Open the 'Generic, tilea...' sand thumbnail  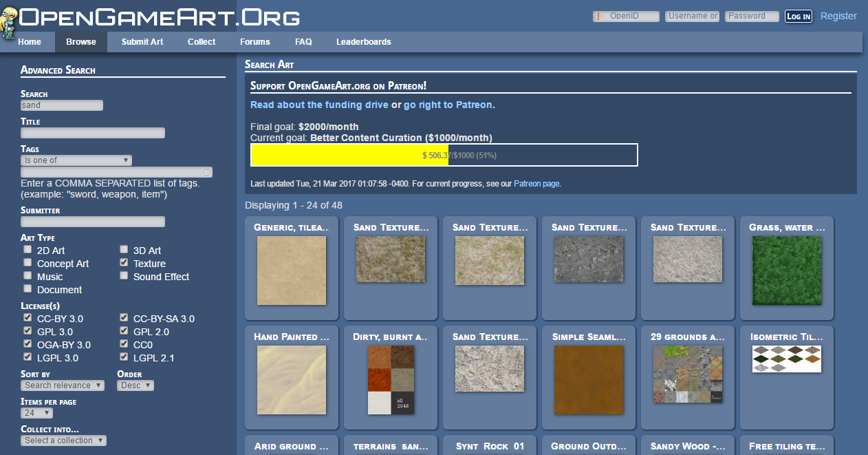[x=292, y=271]
